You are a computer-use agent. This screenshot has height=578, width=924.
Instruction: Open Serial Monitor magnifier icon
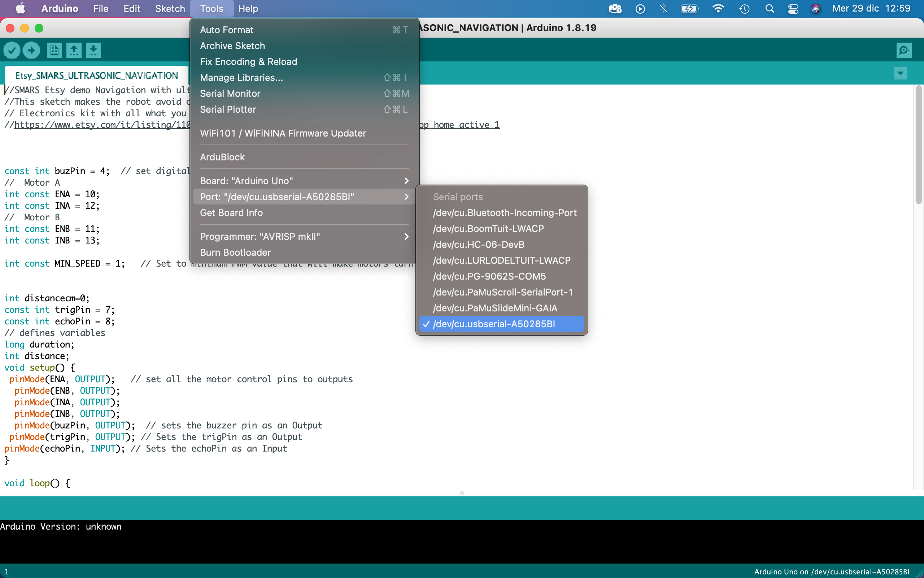[904, 50]
